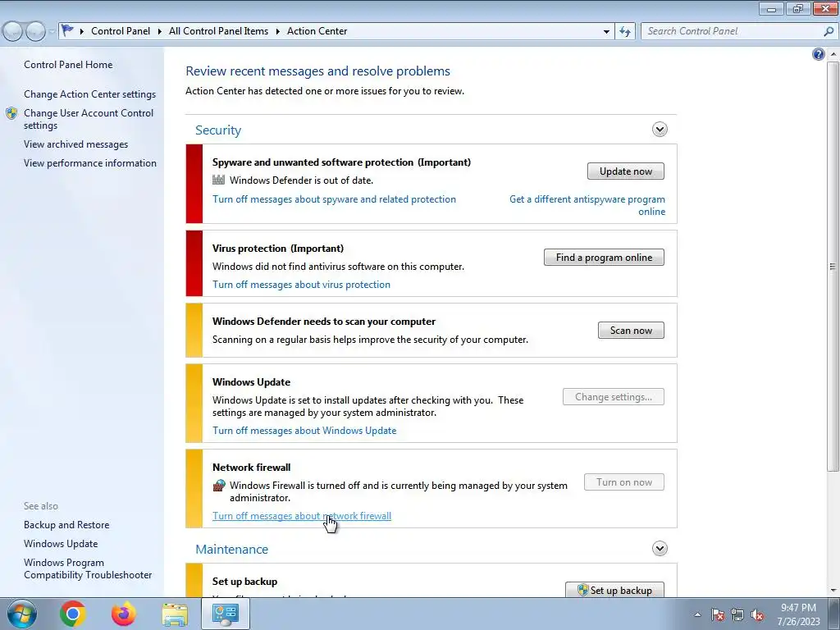Turn off messages about virus protection
Image resolution: width=840 pixels, height=630 pixels.
[302, 285]
